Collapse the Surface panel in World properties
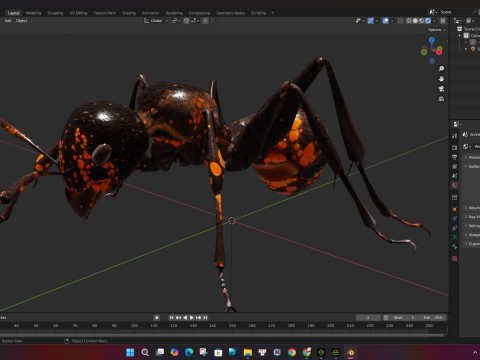The width and height of the screenshot is (480, 360). point(466,166)
